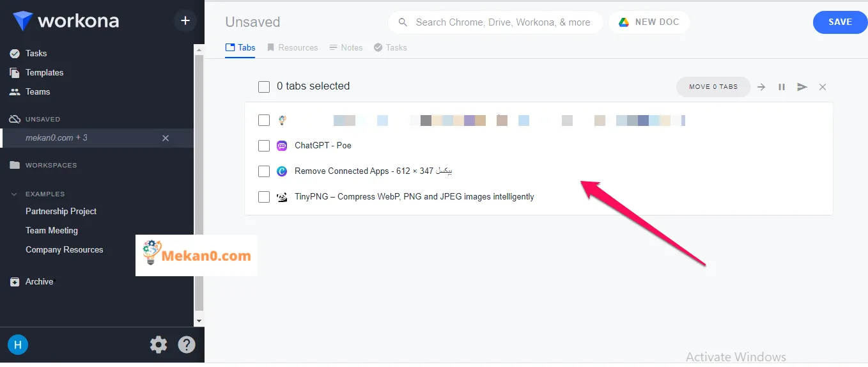Open the Team Meeting workspace
This screenshot has width=868, height=367.
point(52,230)
